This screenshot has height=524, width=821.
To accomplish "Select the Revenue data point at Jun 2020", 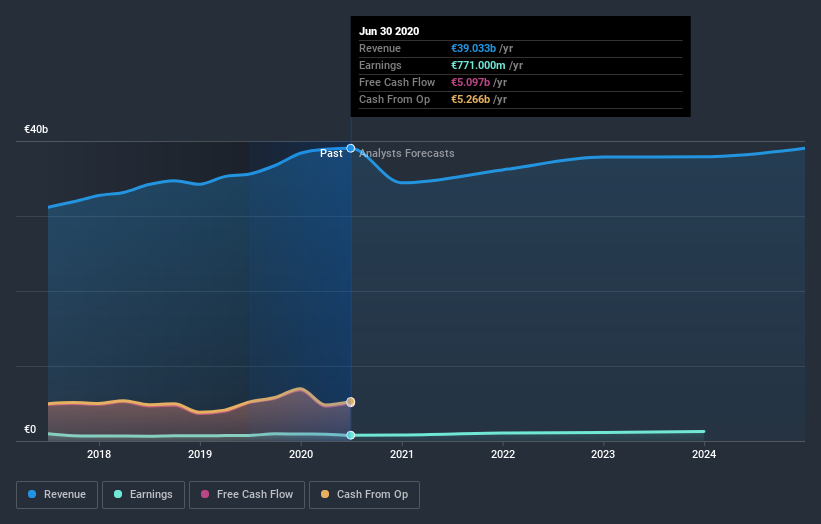I will 351,149.
